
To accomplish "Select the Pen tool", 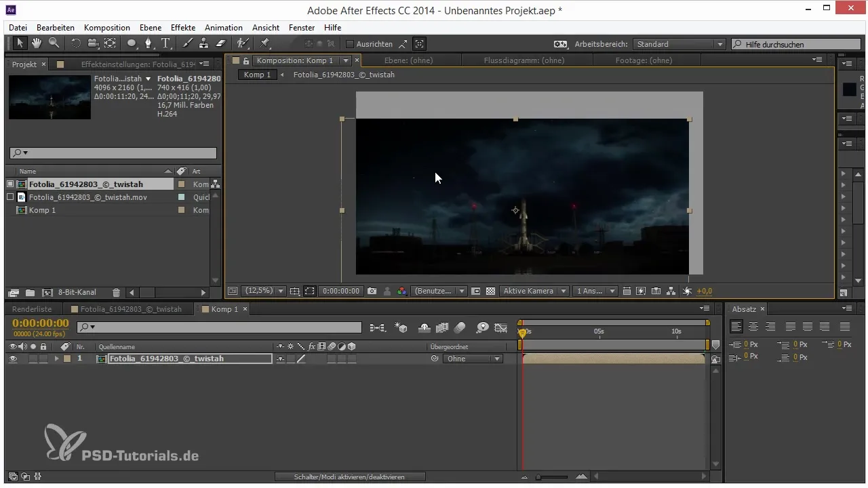I will pos(149,43).
